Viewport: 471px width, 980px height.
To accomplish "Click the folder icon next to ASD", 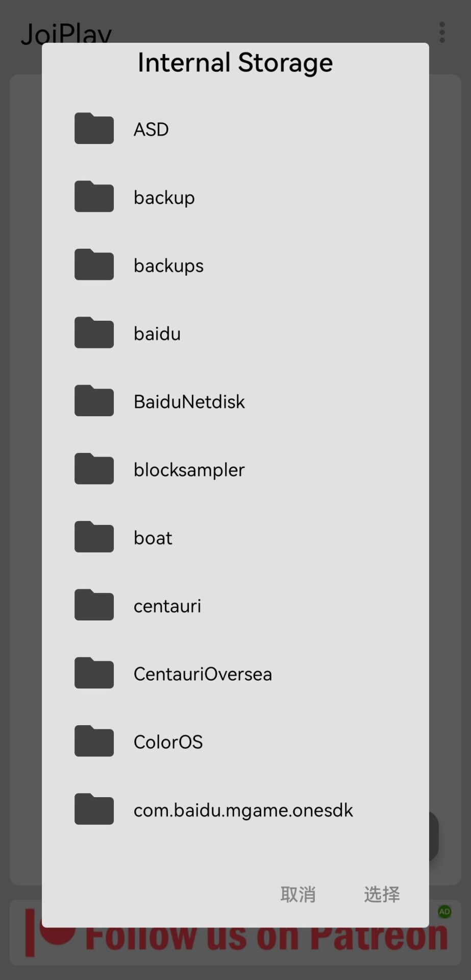I will [94, 129].
